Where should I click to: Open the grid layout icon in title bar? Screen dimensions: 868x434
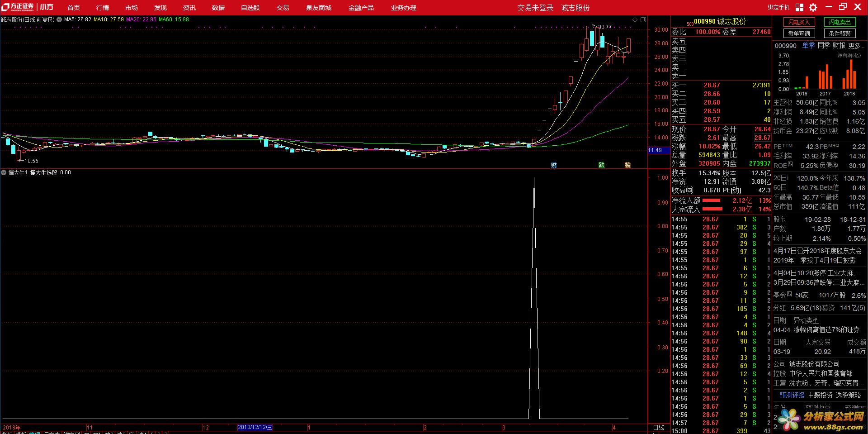[799, 7]
